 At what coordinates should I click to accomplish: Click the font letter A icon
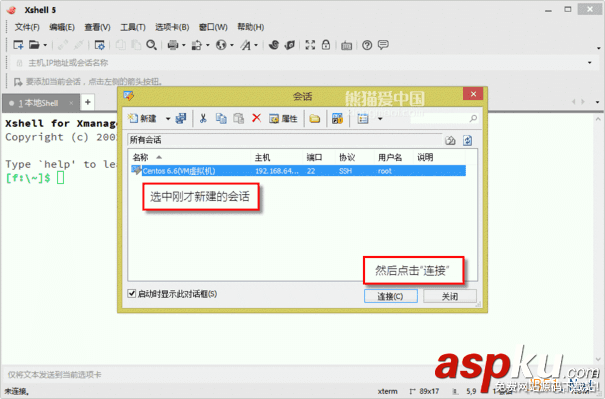pos(245,45)
